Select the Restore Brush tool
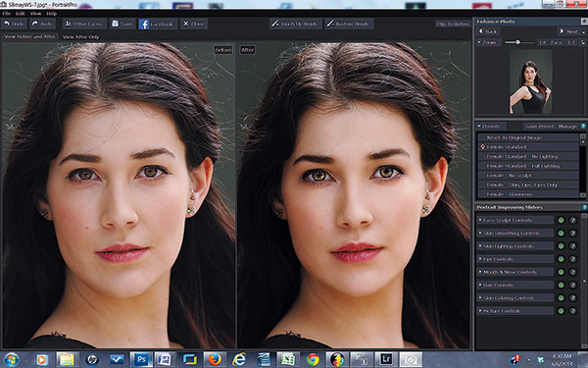The image size is (588, 368). tap(349, 24)
